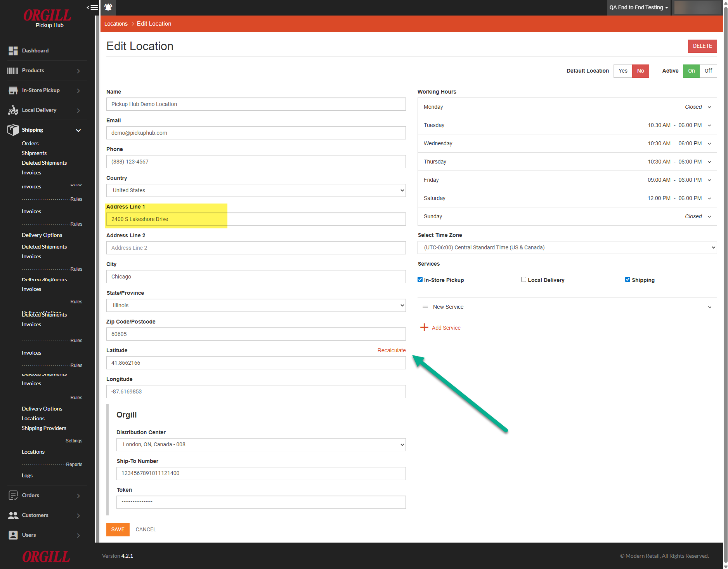Click the Phone input field
The height and width of the screenshot is (569, 728).
pos(256,162)
